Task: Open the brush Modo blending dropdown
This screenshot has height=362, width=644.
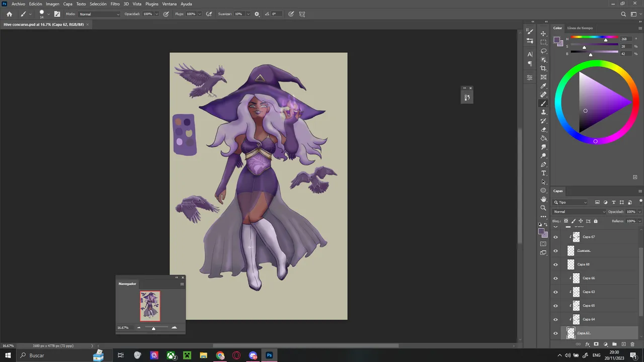Action: tap(99, 14)
